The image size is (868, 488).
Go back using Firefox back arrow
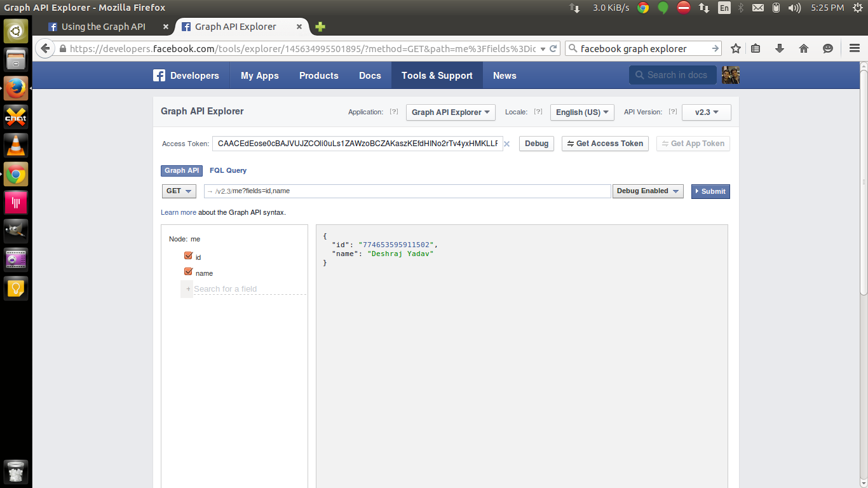click(x=45, y=48)
